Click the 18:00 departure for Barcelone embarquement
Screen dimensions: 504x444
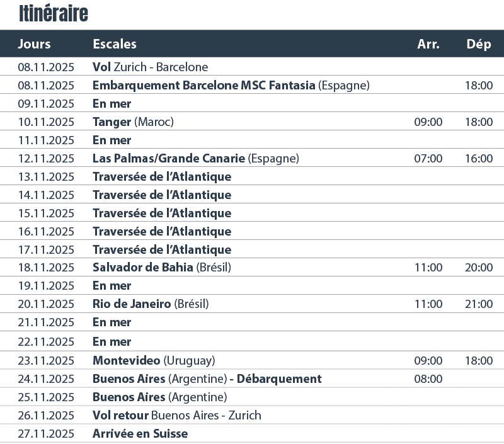click(x=479, y=86)
